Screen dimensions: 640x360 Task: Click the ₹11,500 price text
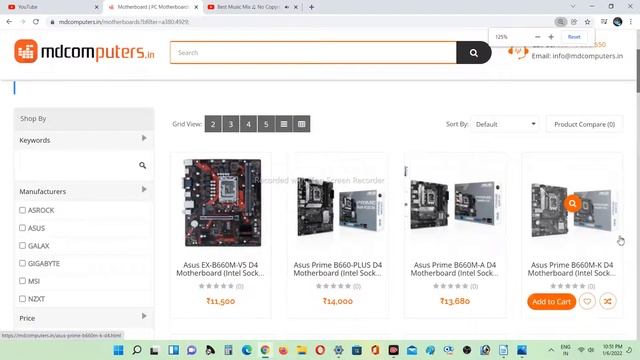(x=220, y=301)
